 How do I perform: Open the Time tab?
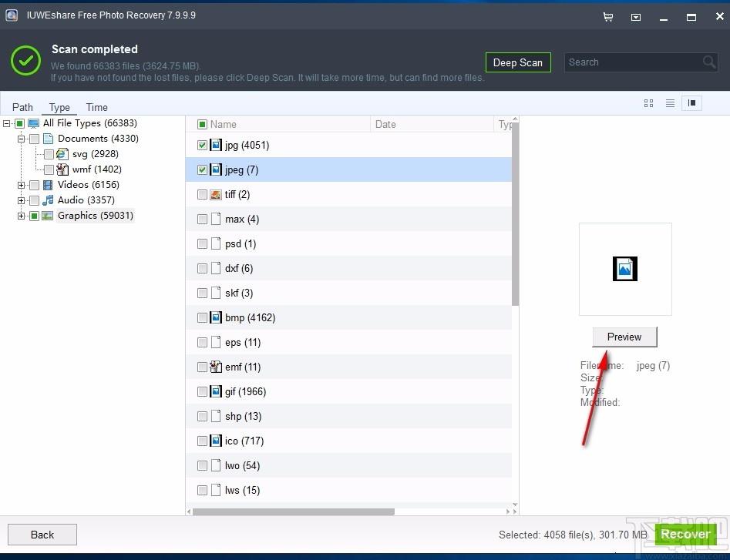pyautogui.click(x=97, y=107)
